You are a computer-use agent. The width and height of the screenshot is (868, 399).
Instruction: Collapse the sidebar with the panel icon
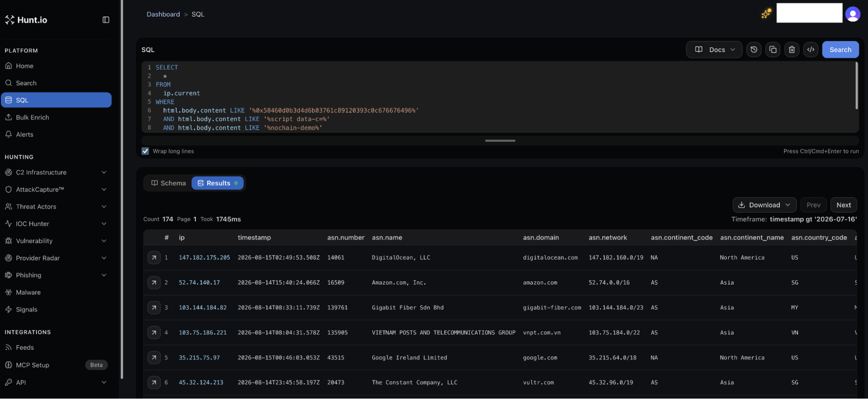click(106, 20)
